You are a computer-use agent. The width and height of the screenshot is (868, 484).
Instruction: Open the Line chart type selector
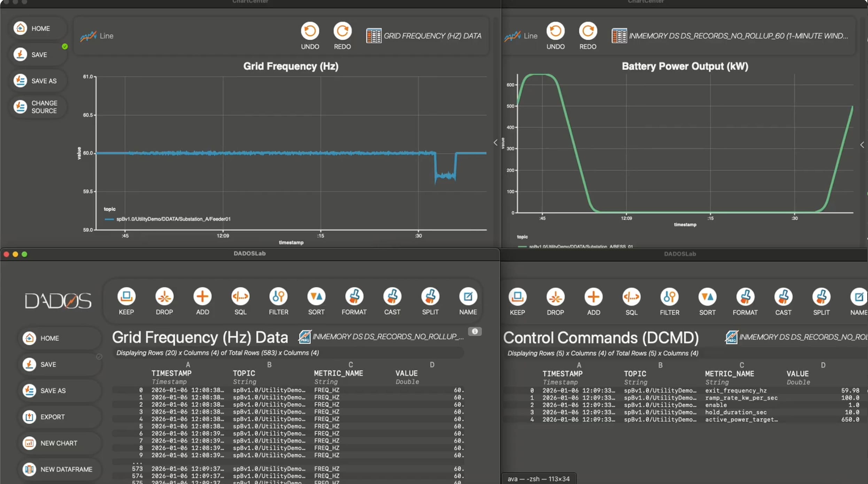click(x=97, y=36)
